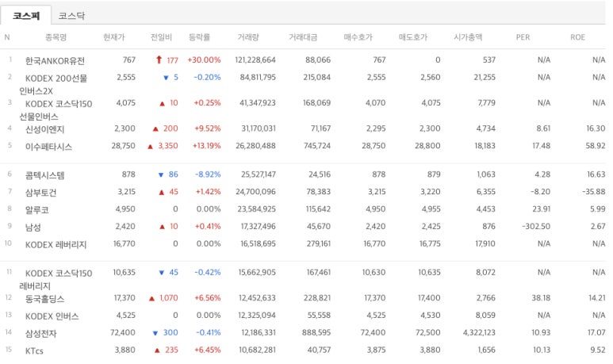The height and width of the screenshot is (364, 613).
Task: Open the 알루코 stock link
Action: pyautogui.click(x=36, y=210)
